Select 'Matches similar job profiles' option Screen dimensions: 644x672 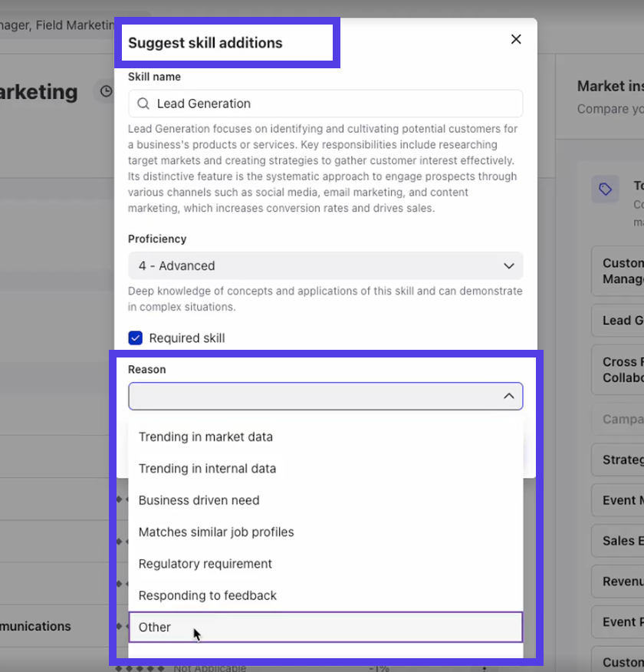pyautogui.click(x=216, y=532)
